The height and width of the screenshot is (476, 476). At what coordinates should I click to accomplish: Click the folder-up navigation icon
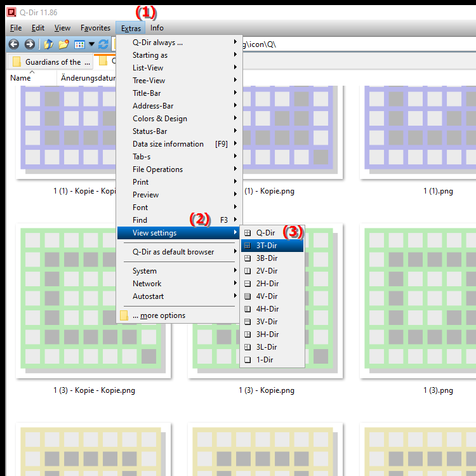pyautogui.click(x=48, y=44)
